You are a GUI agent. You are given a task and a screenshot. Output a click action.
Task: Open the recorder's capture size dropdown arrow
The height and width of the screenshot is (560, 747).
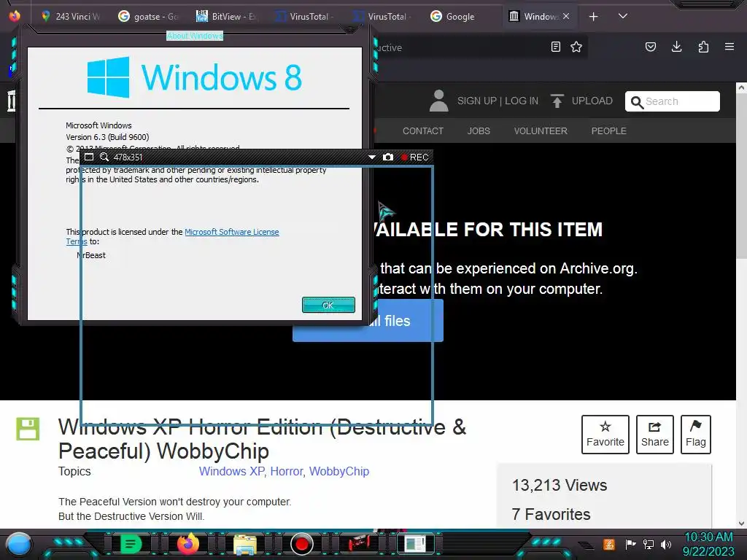[372, 157]
